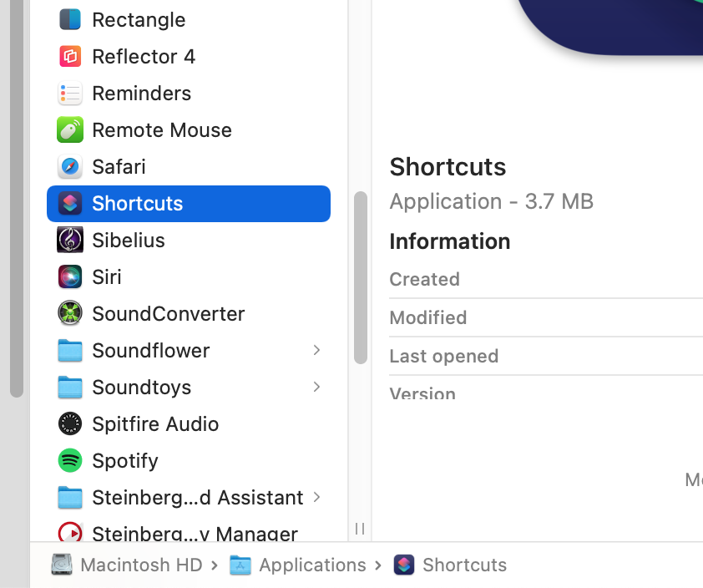
Task: Click the Reminders app icon
Action: coord(70,94)
